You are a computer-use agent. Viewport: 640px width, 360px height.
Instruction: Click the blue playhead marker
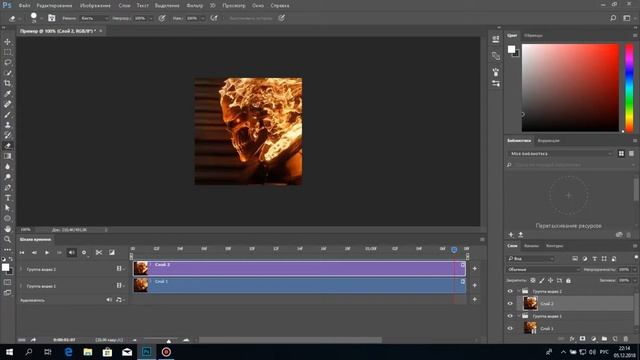pyautogui.click(x=454, y=249)
